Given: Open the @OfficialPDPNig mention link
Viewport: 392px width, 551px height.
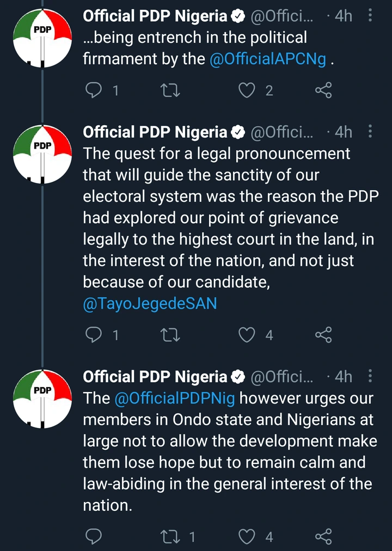Looking at the screenshot, I should pyautogui.click(x=175, y=398).
